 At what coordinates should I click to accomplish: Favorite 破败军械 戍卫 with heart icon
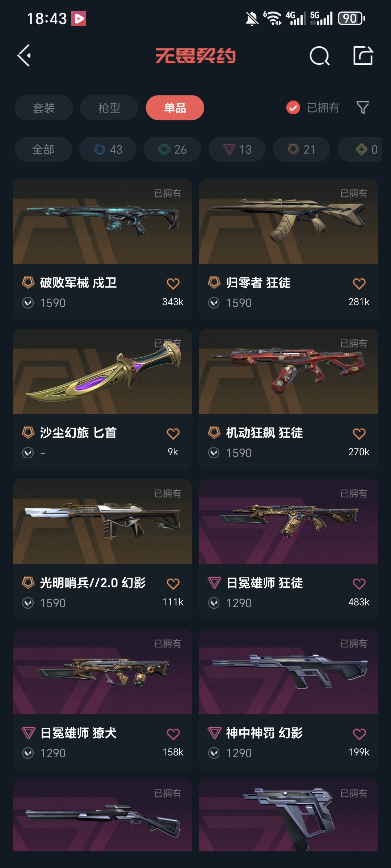click(x=173, y=284)
